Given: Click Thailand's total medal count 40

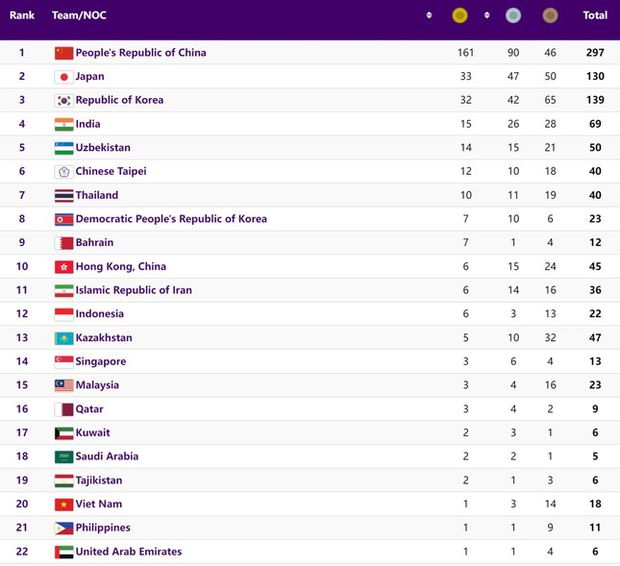Looking at the screenshot, I should click(x=595, y=195).
